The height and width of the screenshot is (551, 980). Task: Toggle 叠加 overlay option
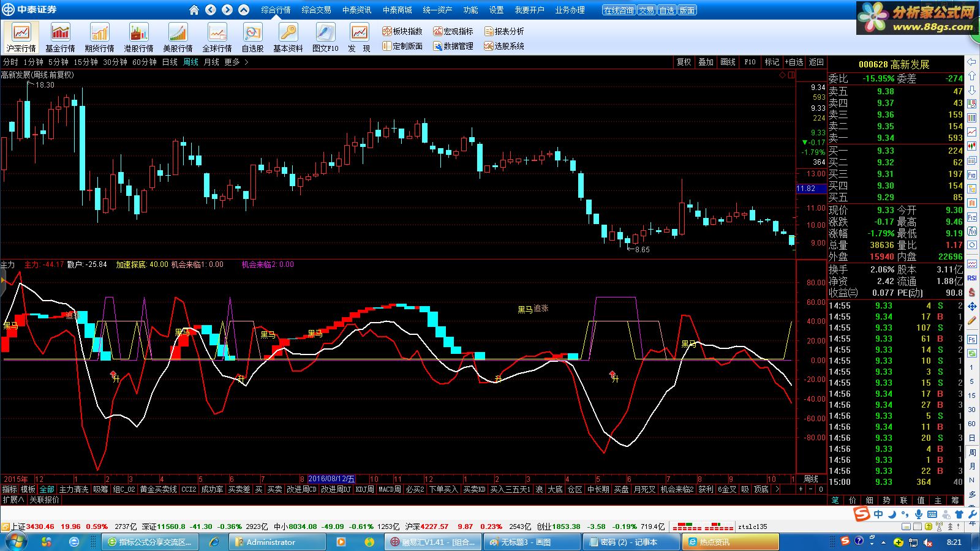coord(706,62)
